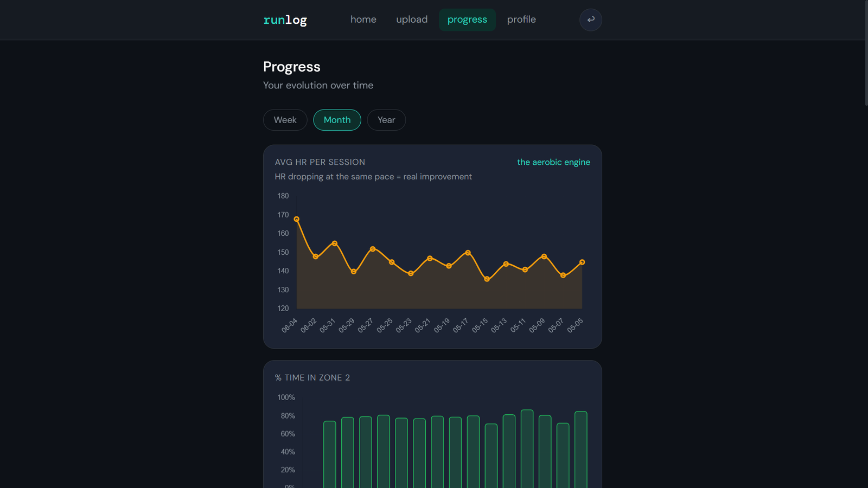Click the first bar in Zone 2 chart
Image resolution: width=868 pixels, height=488 pixels.
tap(330, 454)
